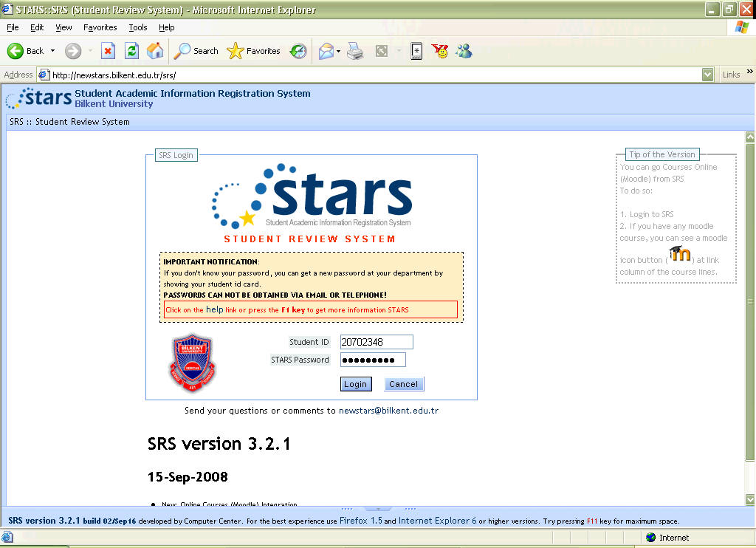Click the large stars logo image
756x548 pixels.
pyautogui.click(x=312, y=196)
